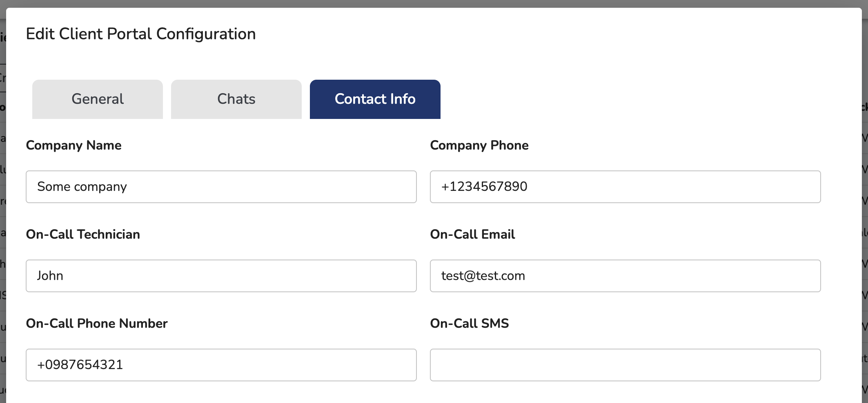Click the +0987654321 phone number text
Viewport: 868px width, 403px height.
[80, 365]
